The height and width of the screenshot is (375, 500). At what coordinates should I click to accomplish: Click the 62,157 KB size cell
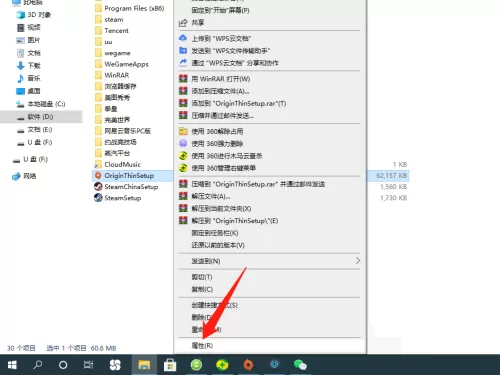[392, 175]
